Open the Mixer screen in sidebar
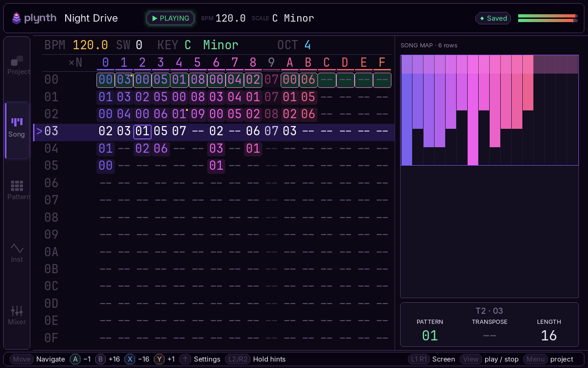588x368 pixels. tap(17, 315)
